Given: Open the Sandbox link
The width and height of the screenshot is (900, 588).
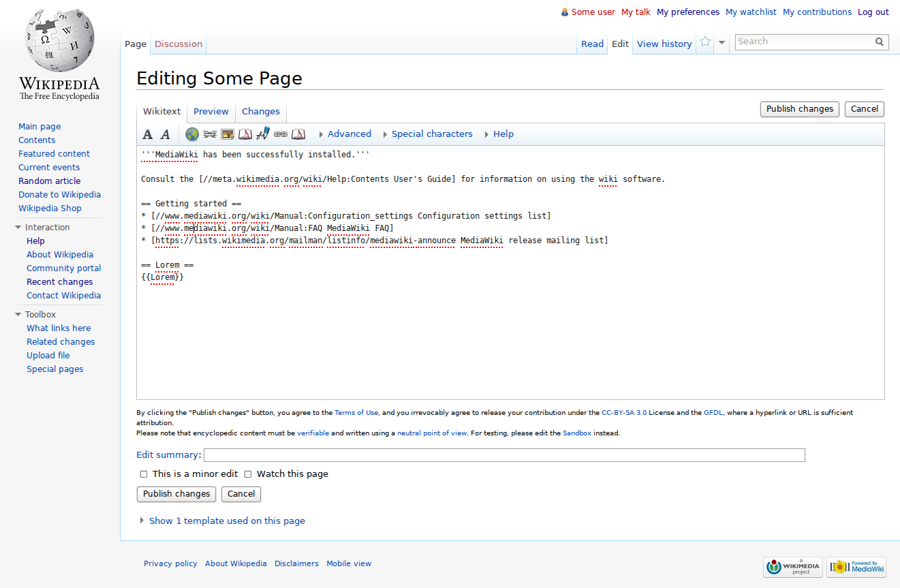Looking at the screenshot, I should point(577,433).
